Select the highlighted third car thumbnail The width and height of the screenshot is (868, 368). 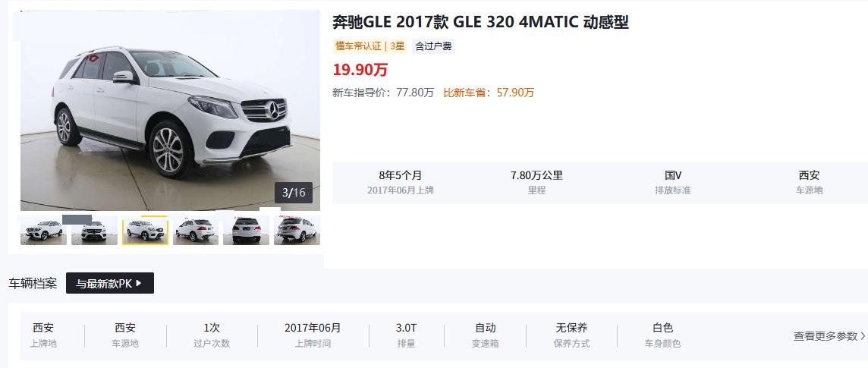pos(145,230)
